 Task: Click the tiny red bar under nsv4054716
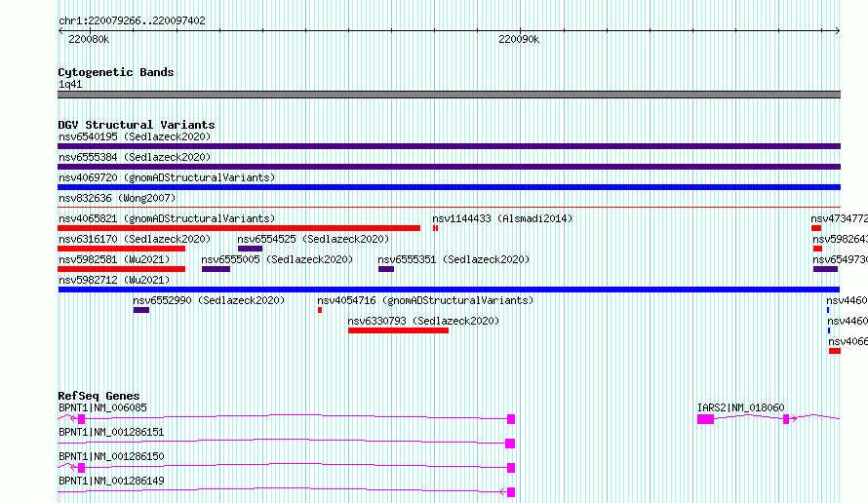[x=320, y=310]
